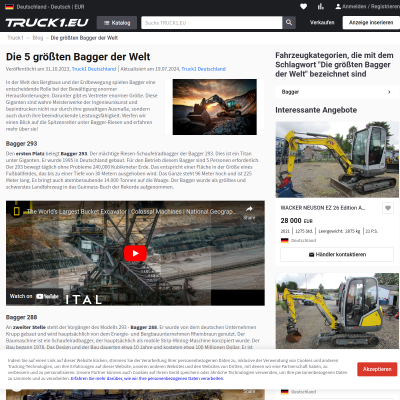Click the user icon beside Anmelden

tap(338, 6)
